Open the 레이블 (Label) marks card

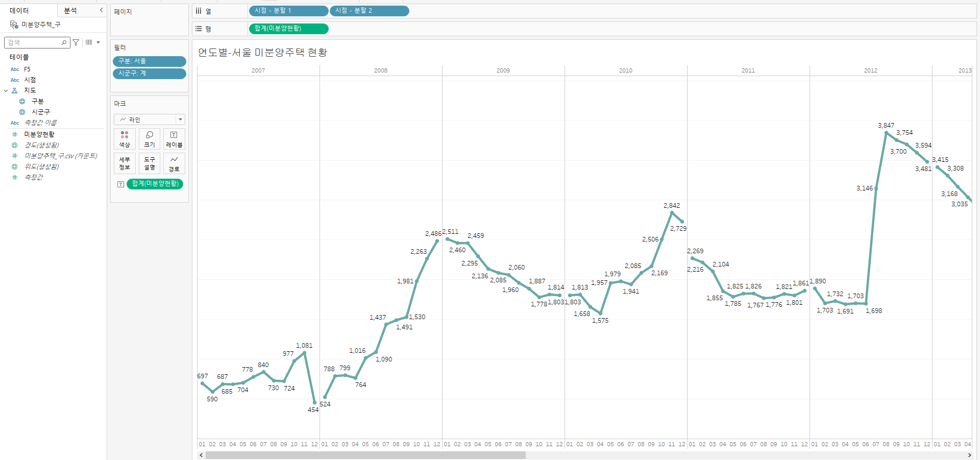[x=174, y=139]
